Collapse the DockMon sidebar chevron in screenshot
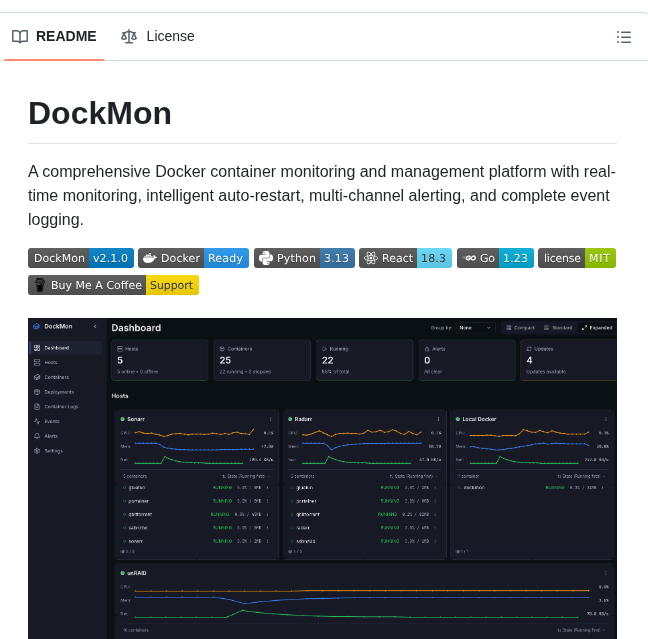 pyautogui.click(x=95, y=326)
